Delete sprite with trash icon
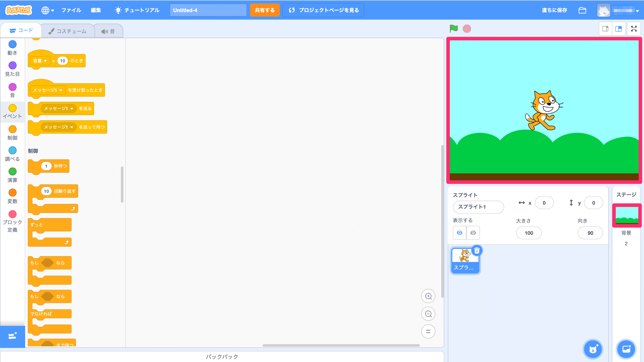 (x=477, y=251)
